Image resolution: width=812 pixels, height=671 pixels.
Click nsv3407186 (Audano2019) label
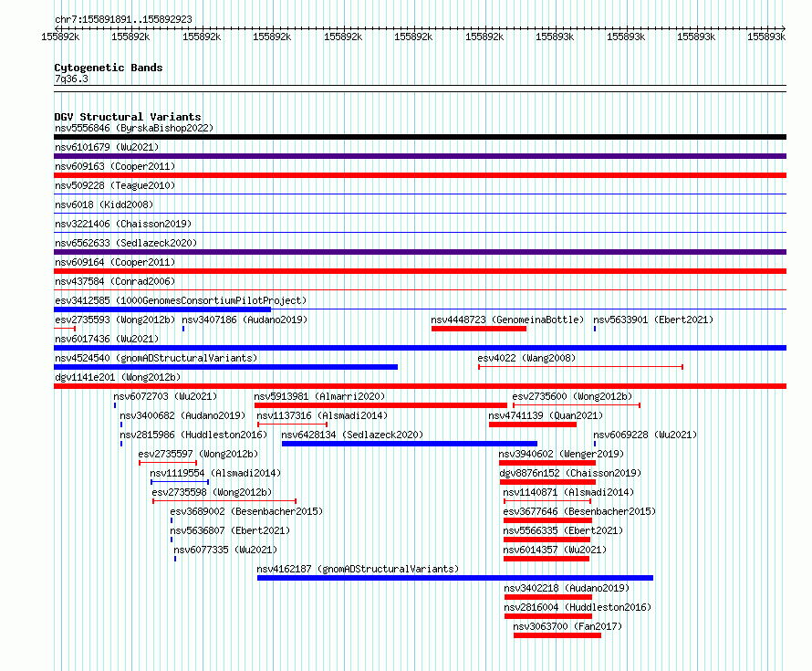245,320
